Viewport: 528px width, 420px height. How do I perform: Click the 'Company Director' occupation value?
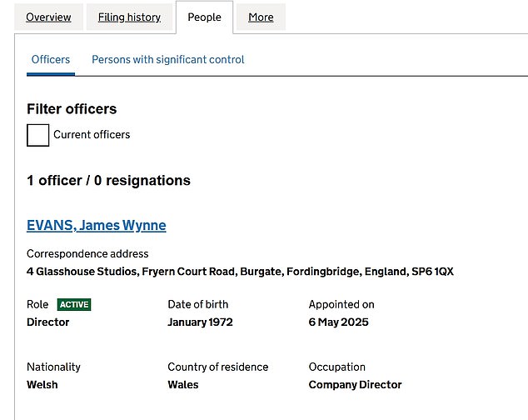[x=355, y=385]
